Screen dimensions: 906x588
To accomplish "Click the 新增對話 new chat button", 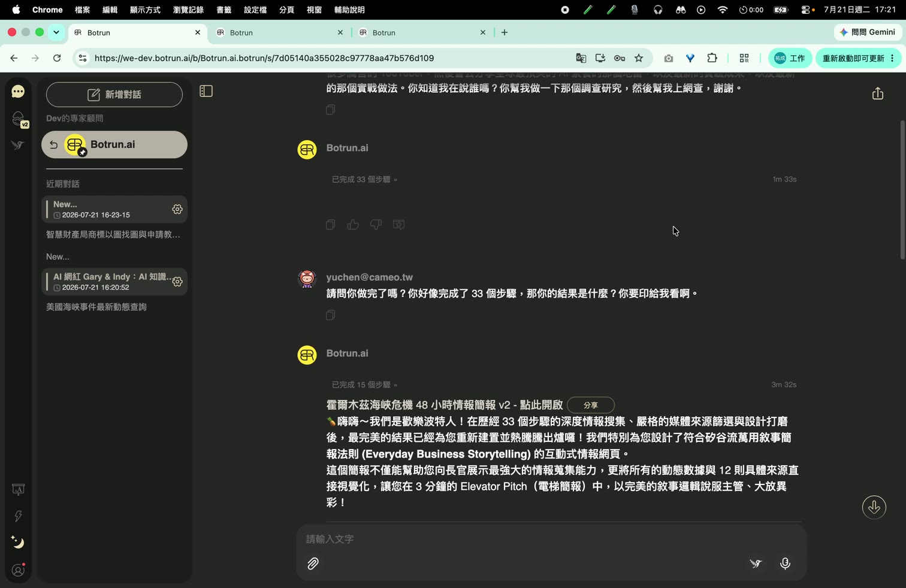I will pos(114,95).
